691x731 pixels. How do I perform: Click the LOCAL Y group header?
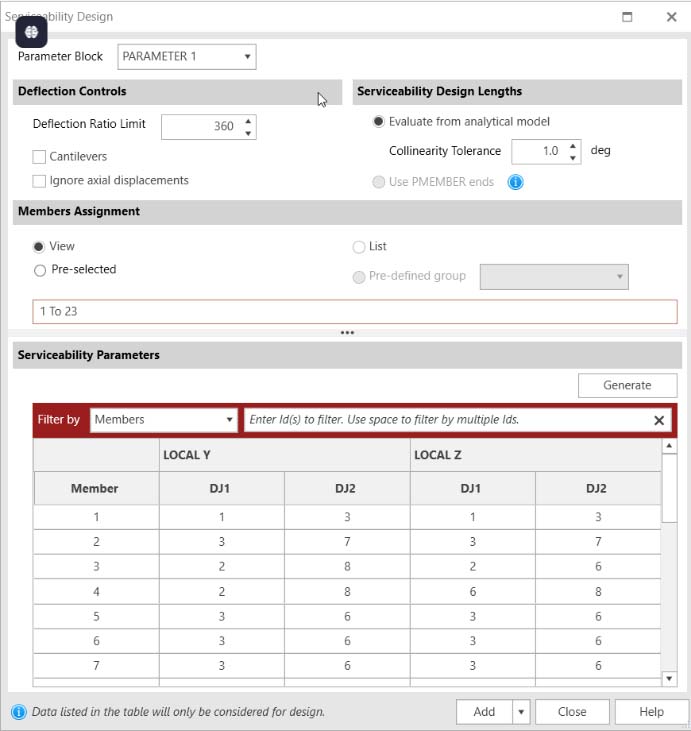[284, 455]
